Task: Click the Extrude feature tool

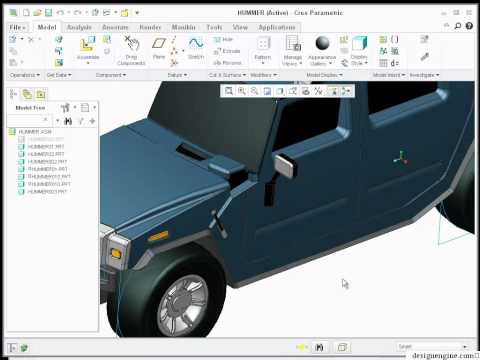Action: click(x=227, y=51)
